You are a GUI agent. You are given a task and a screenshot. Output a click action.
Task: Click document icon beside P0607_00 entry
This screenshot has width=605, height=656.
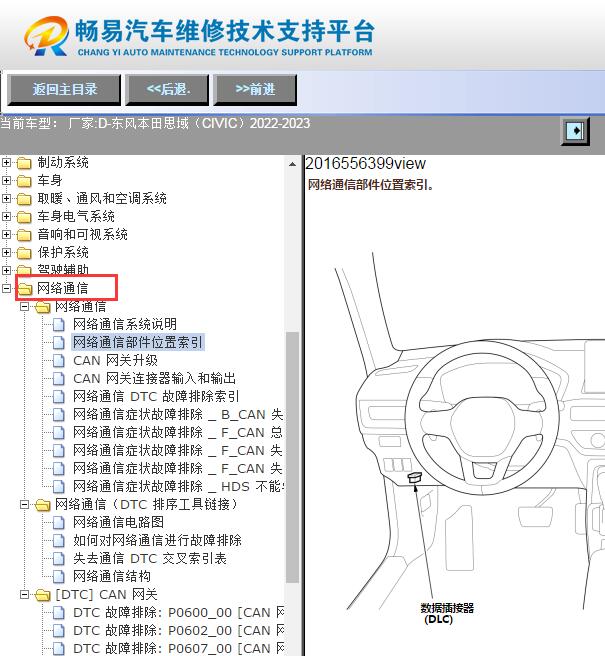pyautogui.click(x=59, y=648)
